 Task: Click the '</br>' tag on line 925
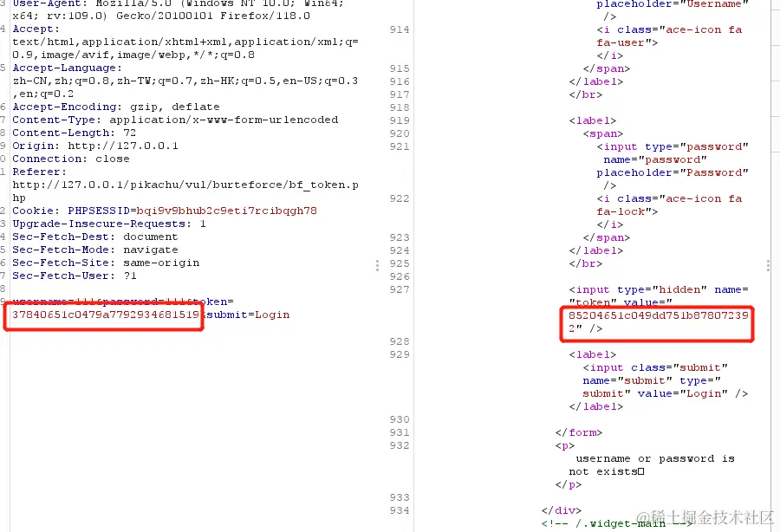(586, 263)
